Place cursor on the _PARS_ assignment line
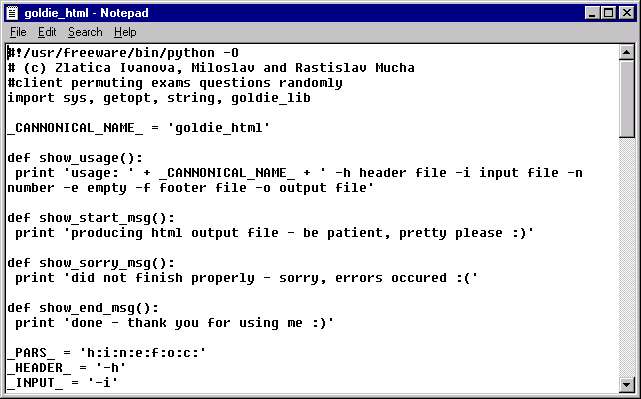 [107, 353]
